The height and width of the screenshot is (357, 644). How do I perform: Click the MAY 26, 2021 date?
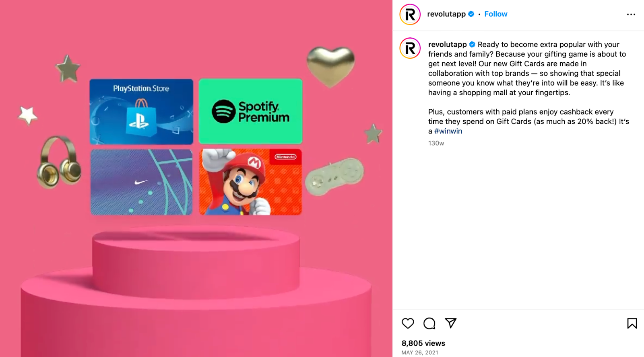coord(420,353)
